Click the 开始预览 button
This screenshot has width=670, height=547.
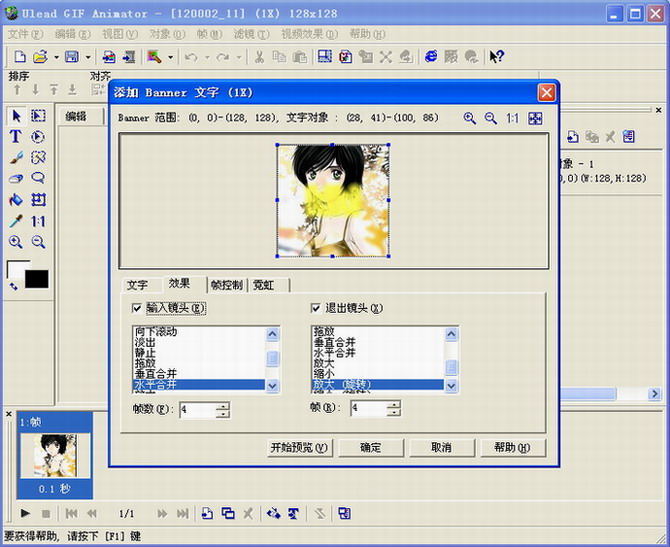click(299, 448)
